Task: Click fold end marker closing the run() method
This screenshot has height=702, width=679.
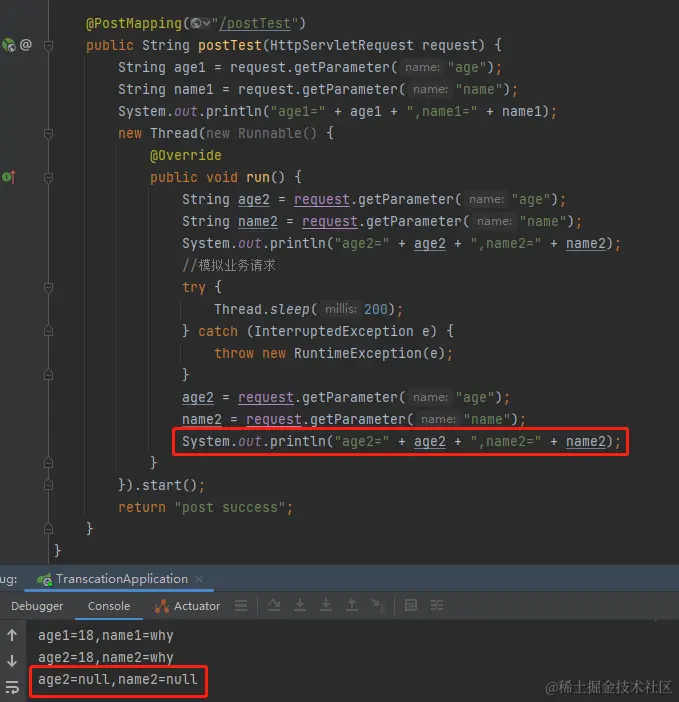Action: [x=48, y=463]
